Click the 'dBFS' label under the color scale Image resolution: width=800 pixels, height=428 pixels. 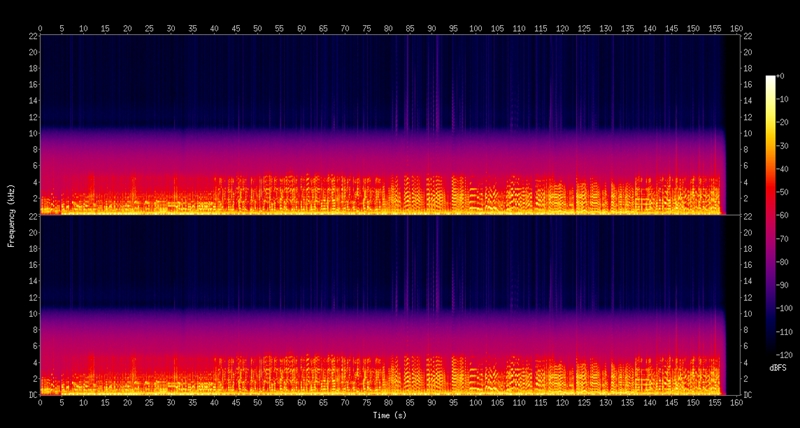[x=777, y=368]
